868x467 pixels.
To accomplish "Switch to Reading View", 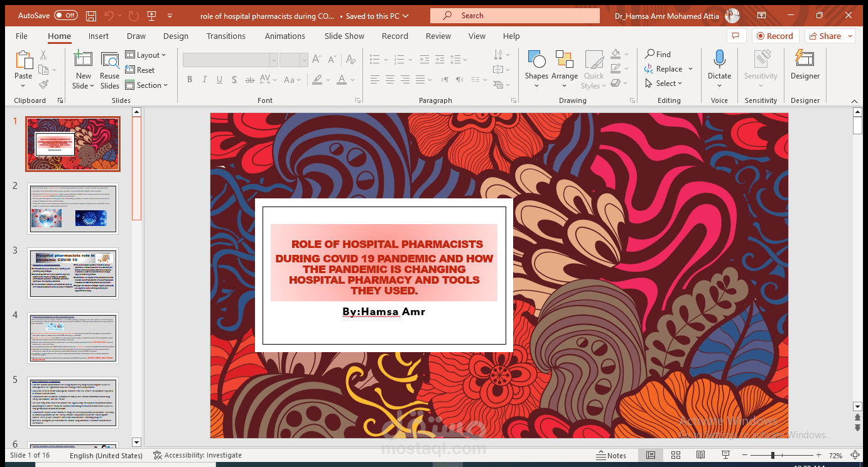I will coord(701,455).
